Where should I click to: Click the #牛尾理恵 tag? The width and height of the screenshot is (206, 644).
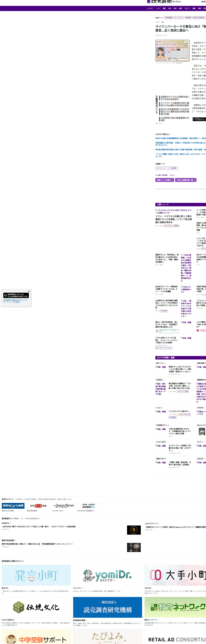click(173, 418)
